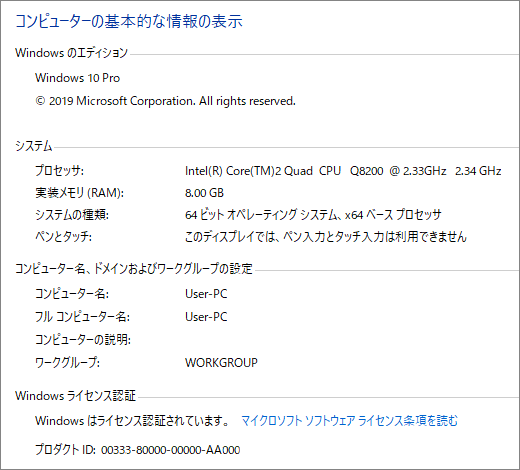Open the マイクロソフト ソフトウェア ライセンス条項を読む link
This screenshot has height=470, width=520.
click(x=349, y=421)
